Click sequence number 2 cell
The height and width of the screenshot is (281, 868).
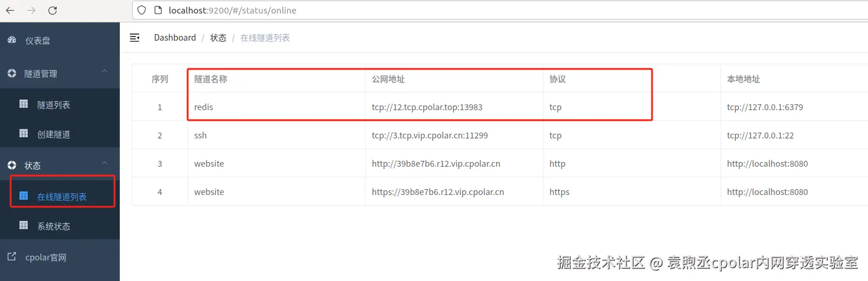(x=160, y=135)
